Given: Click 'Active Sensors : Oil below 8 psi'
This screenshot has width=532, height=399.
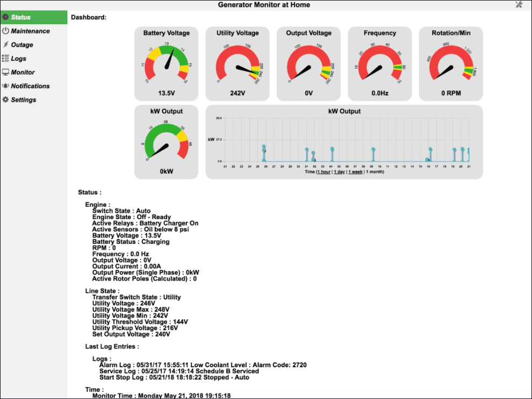Looking at the screenshot, I should coord(141,229).
